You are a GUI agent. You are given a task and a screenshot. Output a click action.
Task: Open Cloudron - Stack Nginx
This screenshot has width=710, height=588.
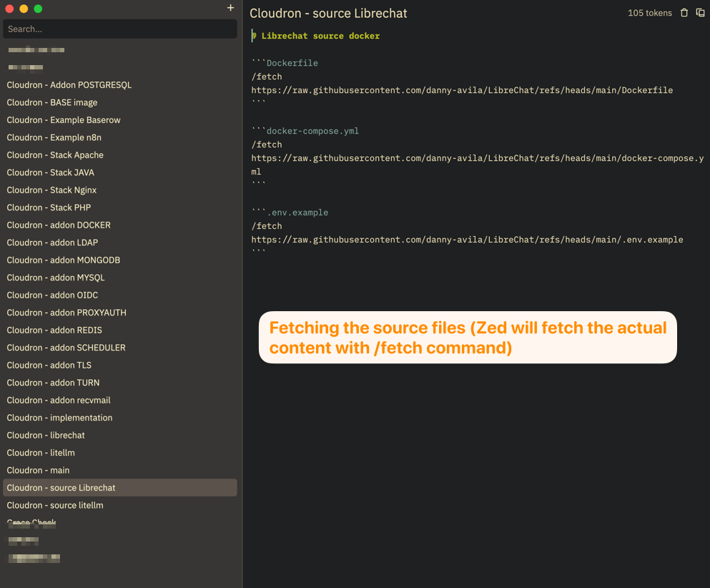tap(120, 190)
